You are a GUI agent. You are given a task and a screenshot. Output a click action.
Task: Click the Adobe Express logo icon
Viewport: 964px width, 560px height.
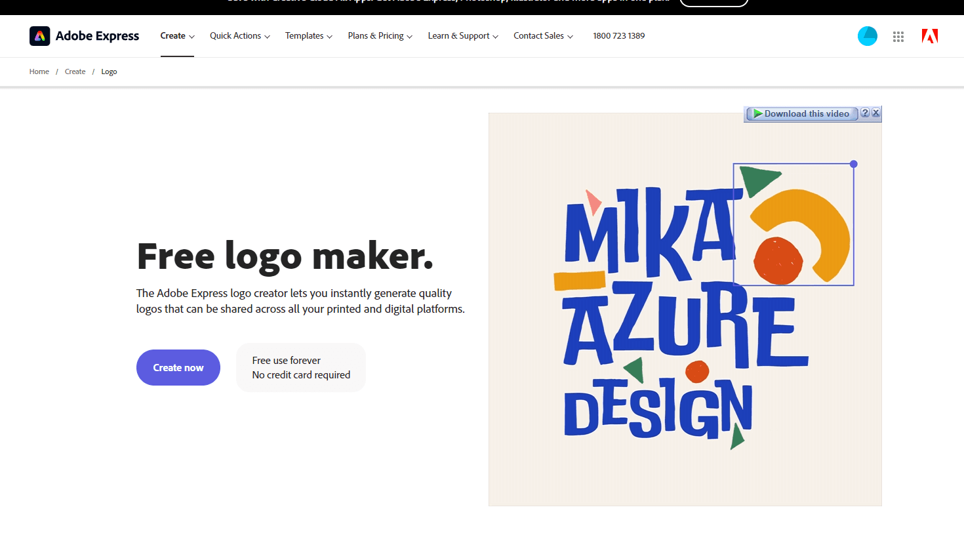pyautogui.click(x=40, y=36)
